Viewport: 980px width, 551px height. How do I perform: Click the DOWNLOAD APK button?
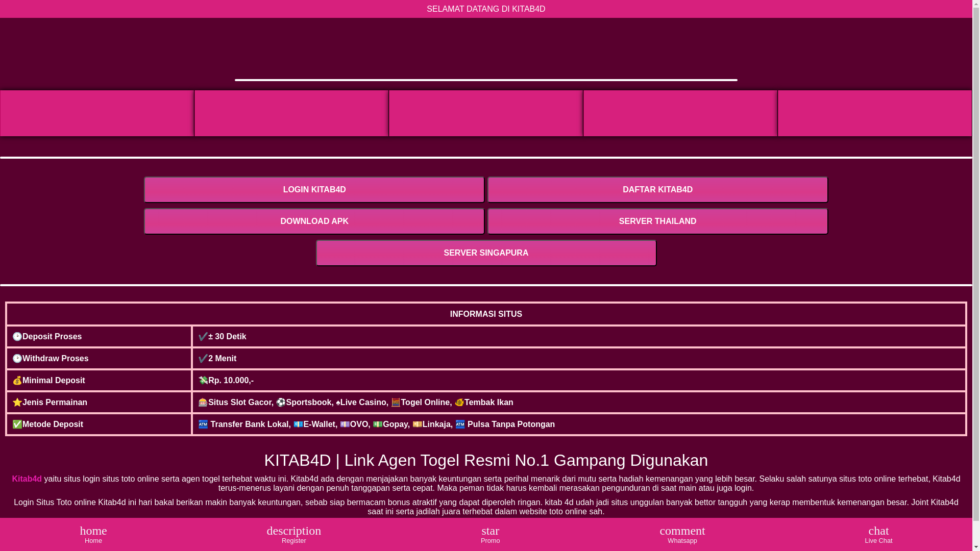click(314, 221)
